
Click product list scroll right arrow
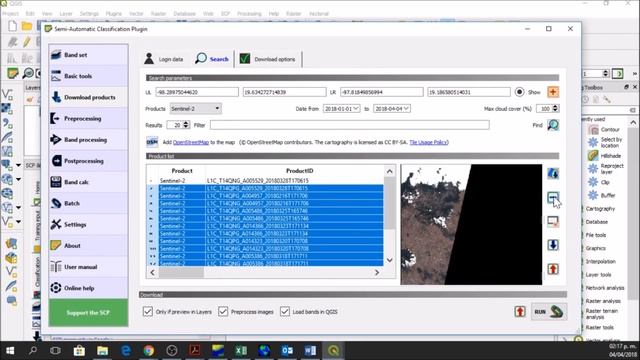(377, 272)
